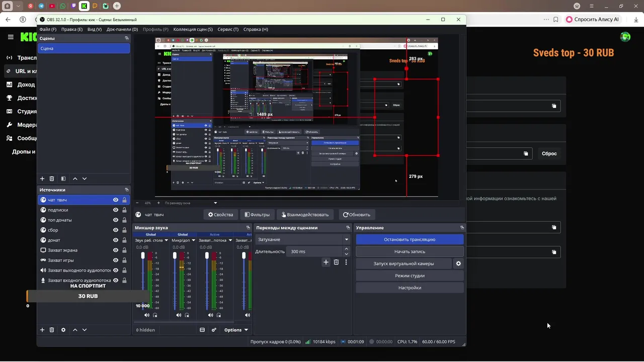Open the Файл (F) menu
This screenshot has width=644, height=362.
48,29
